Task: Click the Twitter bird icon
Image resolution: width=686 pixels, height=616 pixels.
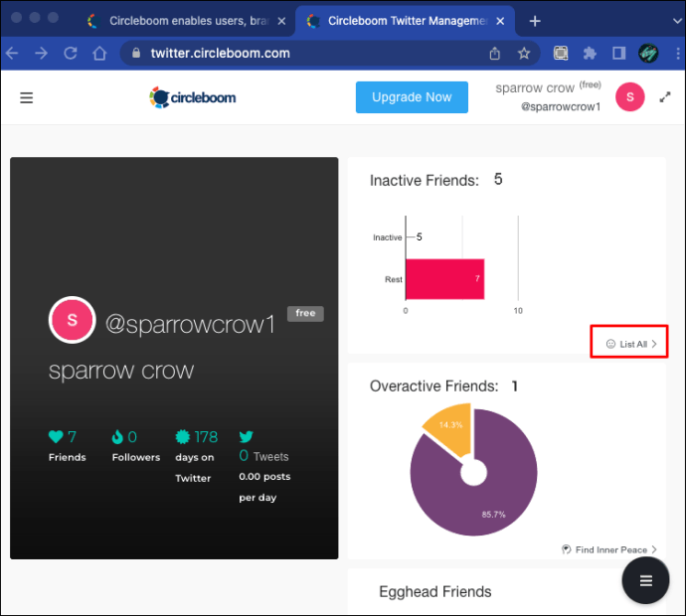Action: (246, 436)
